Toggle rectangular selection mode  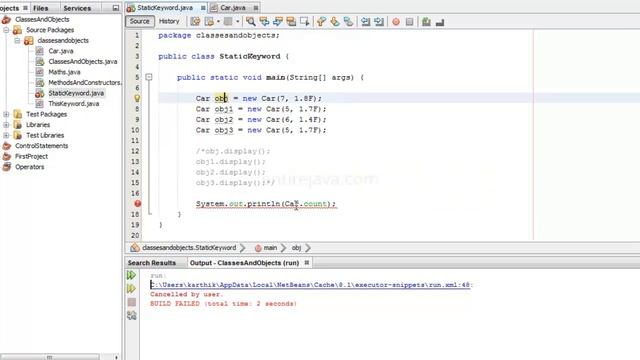[x=304, y=22]
